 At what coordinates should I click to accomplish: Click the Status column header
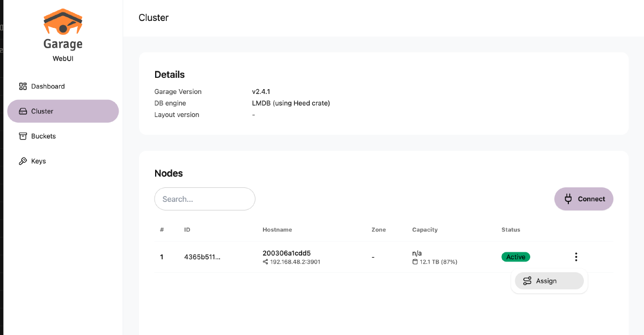tap(511, 230)
